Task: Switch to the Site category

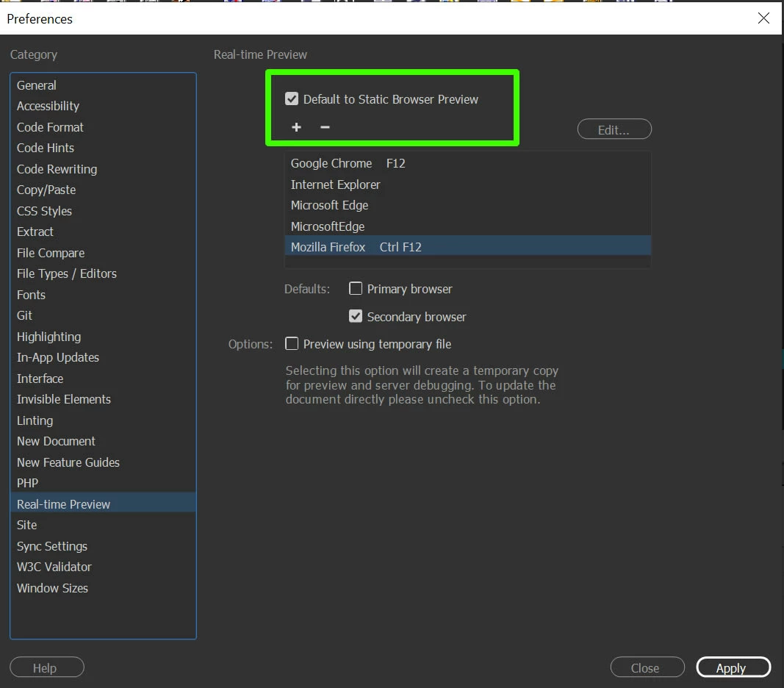Action: [103, 525]
